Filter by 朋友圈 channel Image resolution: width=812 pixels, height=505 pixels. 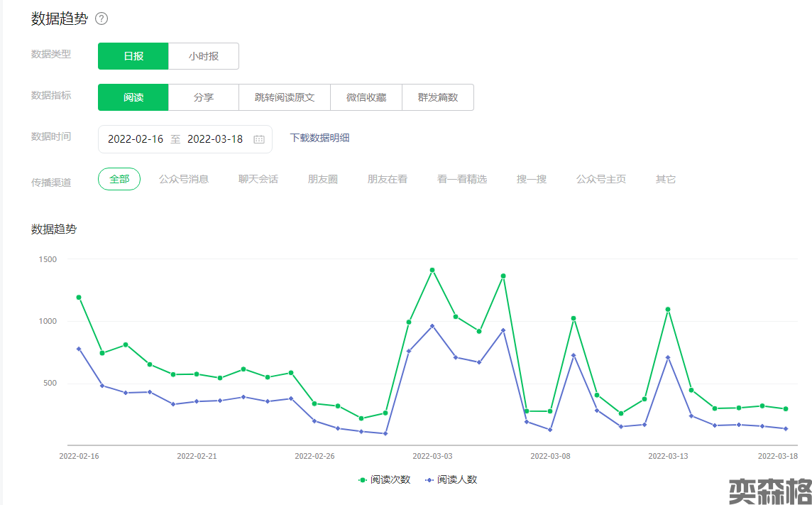tap(323, 179)
